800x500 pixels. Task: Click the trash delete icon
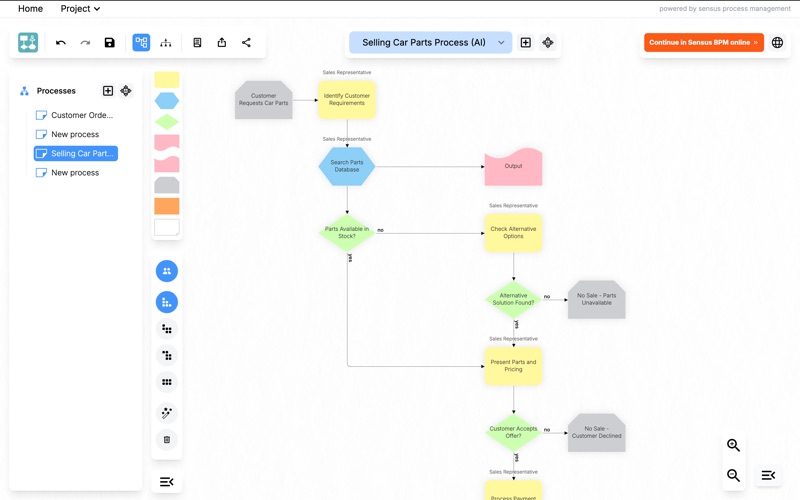pyautogui.click(x=167, y=439)
